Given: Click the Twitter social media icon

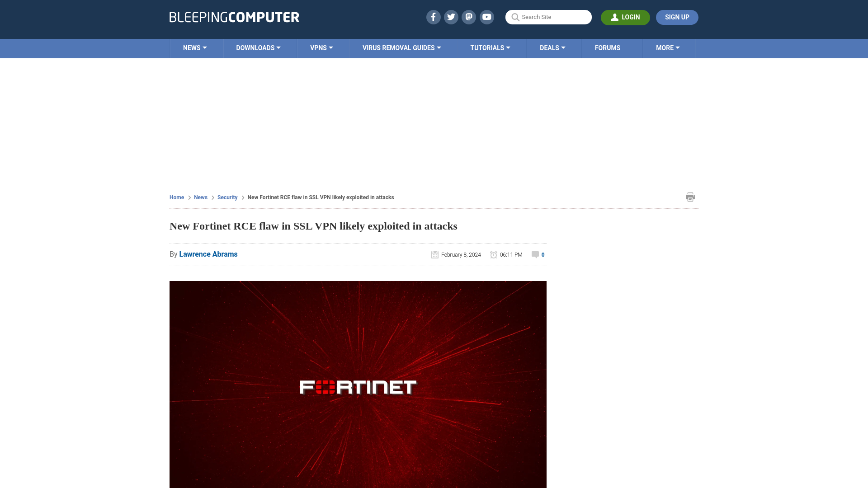Looking at the screenshot, I should tap(451, 17).
